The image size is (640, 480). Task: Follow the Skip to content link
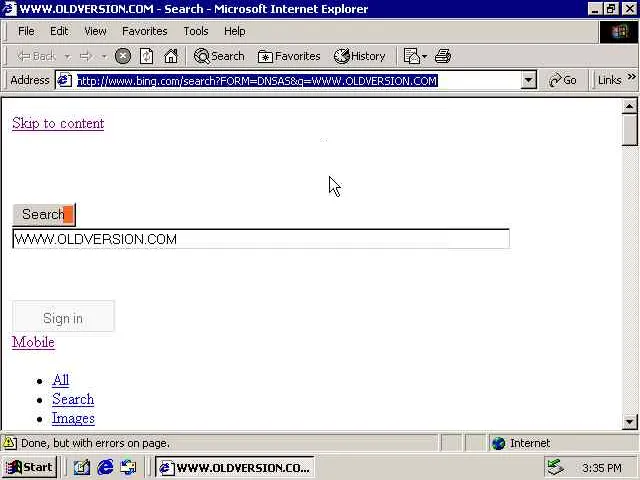pyautogui.click(x=58, y=123)
